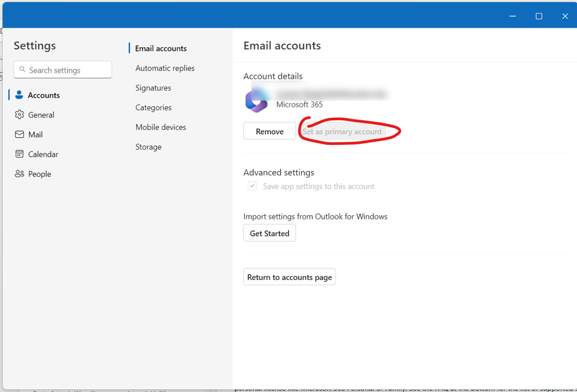577x392 pixels.
Task: Click Set as primary account button
Action: pyautogui.click(x=342, y=131)
